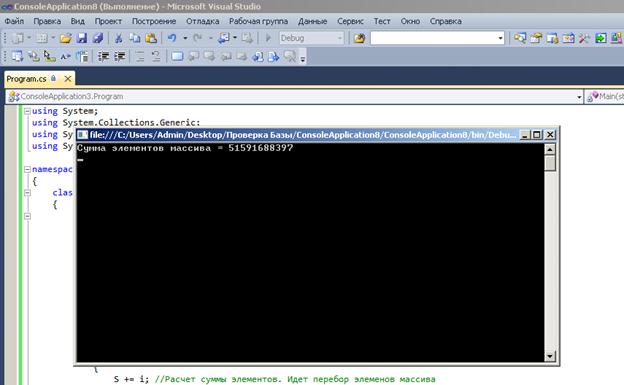This screenshot has height=385, width=624.
Task: Click the New Project icon
Action: click(18, 38)
